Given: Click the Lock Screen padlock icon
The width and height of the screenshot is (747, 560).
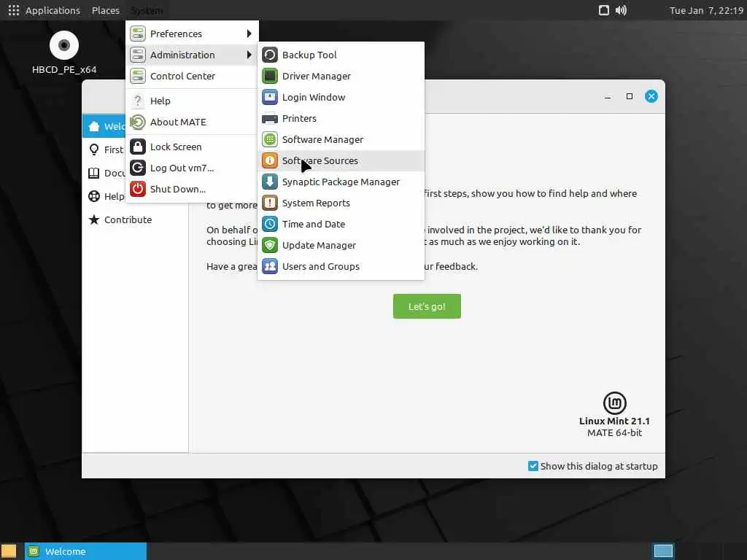Looking at the screenshot, I should (138, 147).
